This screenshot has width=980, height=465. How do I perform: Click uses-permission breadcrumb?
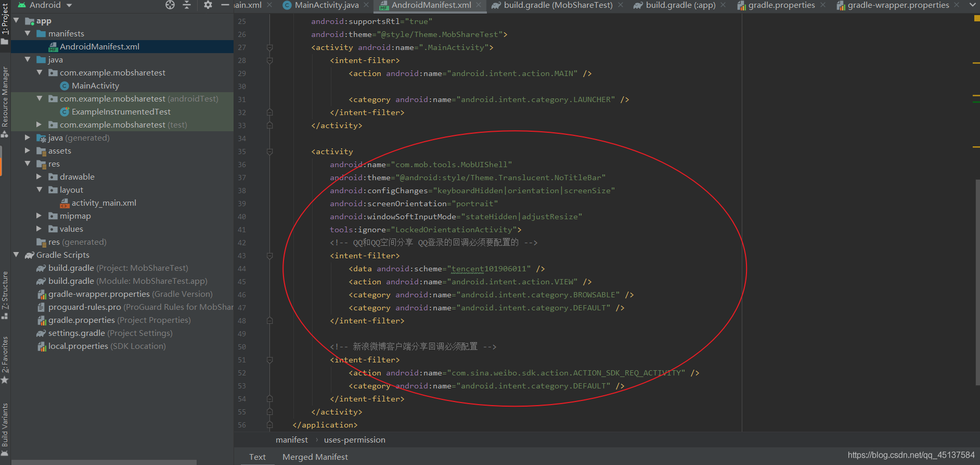tap(355, 439)
